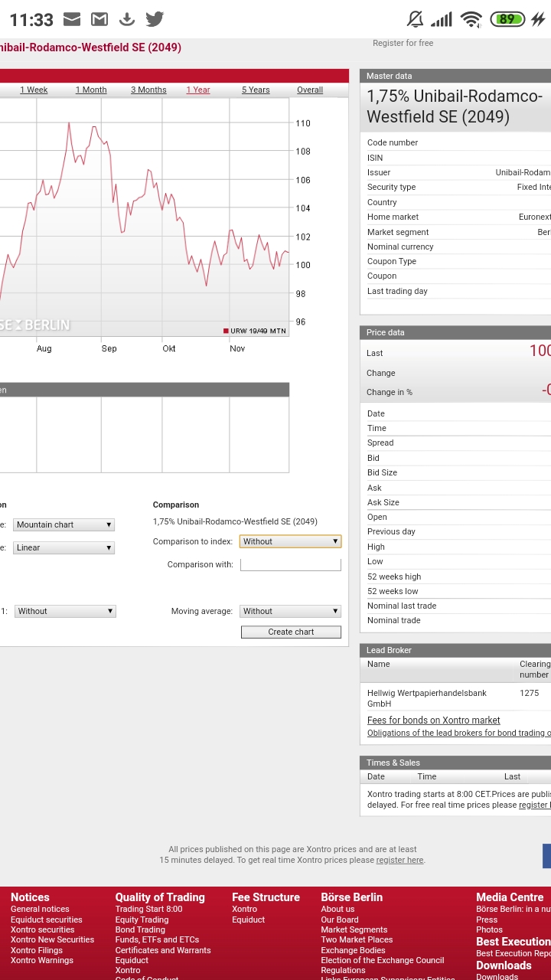Viewport: 551px width, 980px height.
Task: Open Exchange Bodies footer link
Action: 353,950
